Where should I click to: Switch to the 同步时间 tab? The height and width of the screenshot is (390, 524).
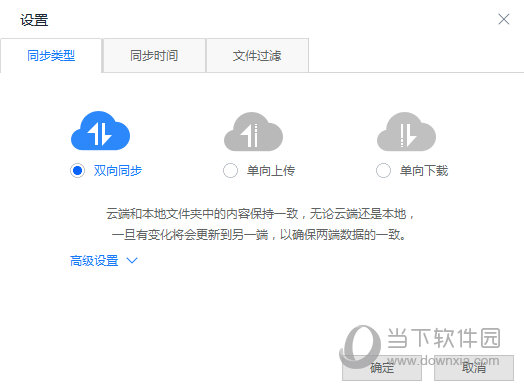154,55
